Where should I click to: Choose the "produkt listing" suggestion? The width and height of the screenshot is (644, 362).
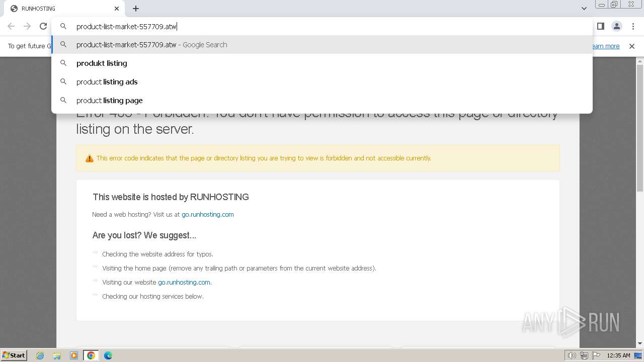[322, 63]
